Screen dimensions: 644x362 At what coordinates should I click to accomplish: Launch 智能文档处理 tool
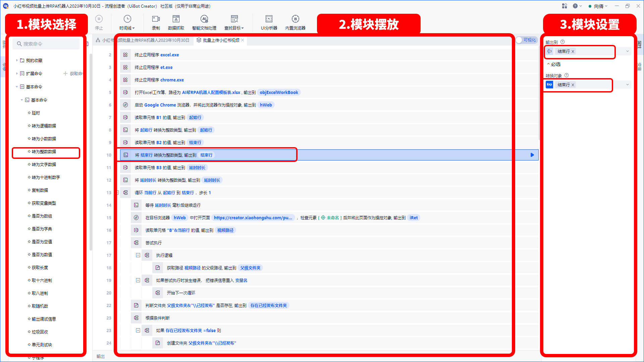pyautogui.click(x=204, y=22)
